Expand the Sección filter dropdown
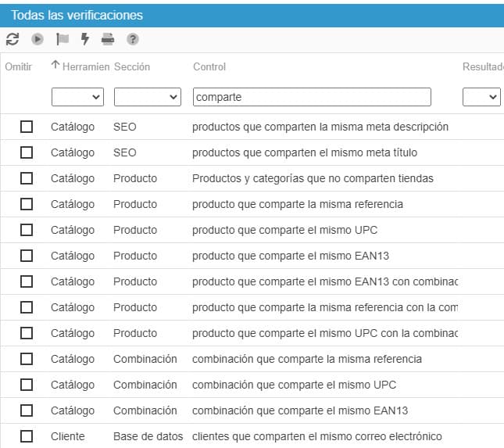Viewport: 504px width, 448px height. (x=148, y=97)
